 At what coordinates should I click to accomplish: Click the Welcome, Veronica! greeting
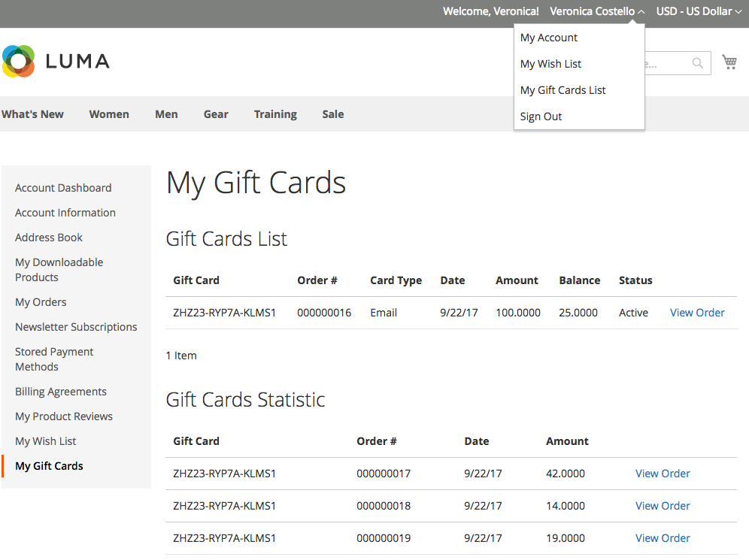tap(490, 11)
